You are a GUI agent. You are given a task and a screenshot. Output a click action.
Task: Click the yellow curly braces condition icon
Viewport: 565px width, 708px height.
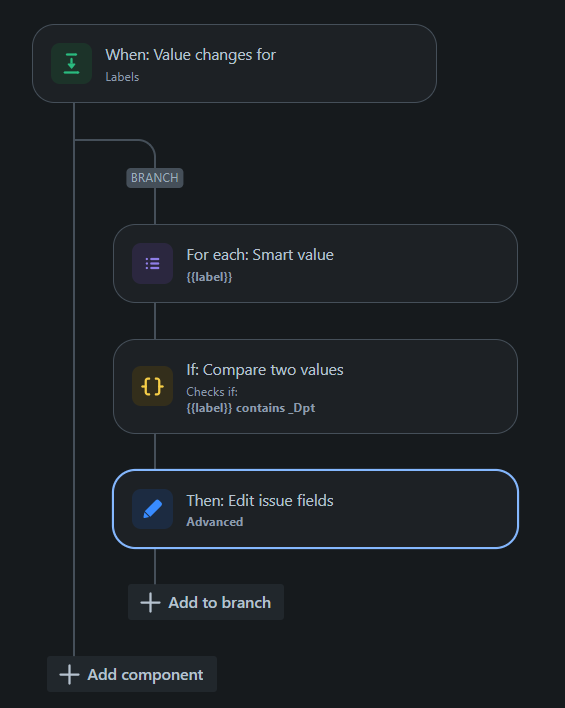pyautogui.click(x=152, y=386)
